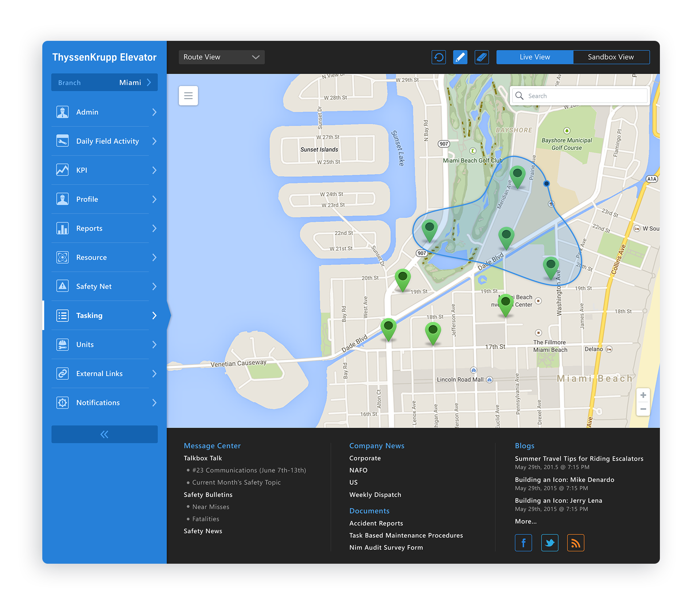Click the External Links chain icon
Viewport: 700px width, 606px height.
(63, 373)
